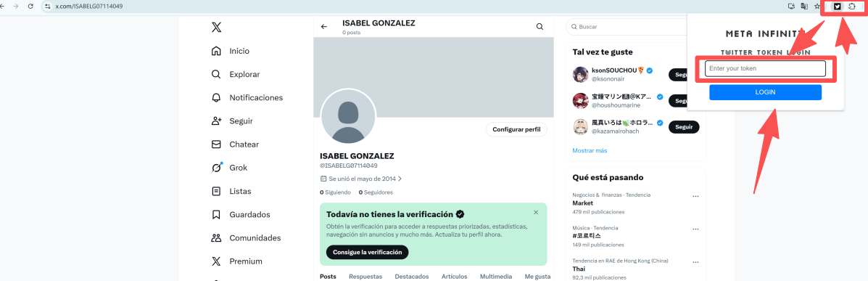The width and height of the screenshot is (868, 281).
Task: Switch to the Artículos tab
Action: click(455, 276)
